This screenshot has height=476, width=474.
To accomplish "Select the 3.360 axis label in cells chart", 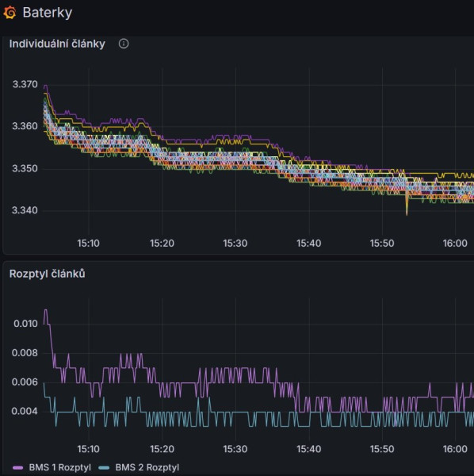I will click(25, 126).
